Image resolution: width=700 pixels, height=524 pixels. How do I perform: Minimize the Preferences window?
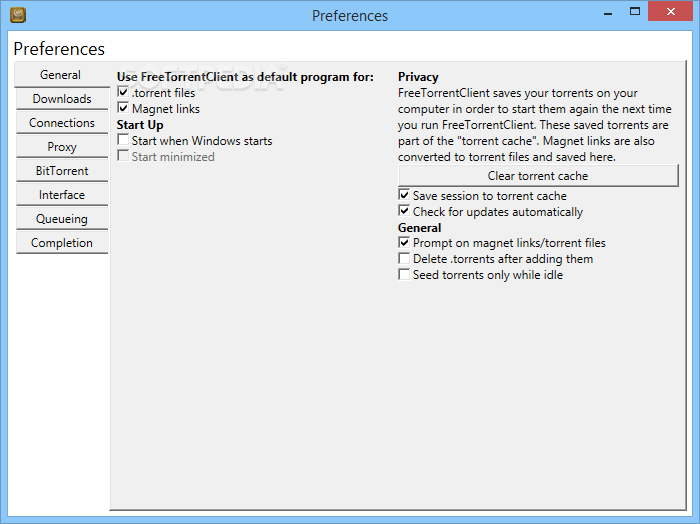pyautogui.click(x=608, y=12)
